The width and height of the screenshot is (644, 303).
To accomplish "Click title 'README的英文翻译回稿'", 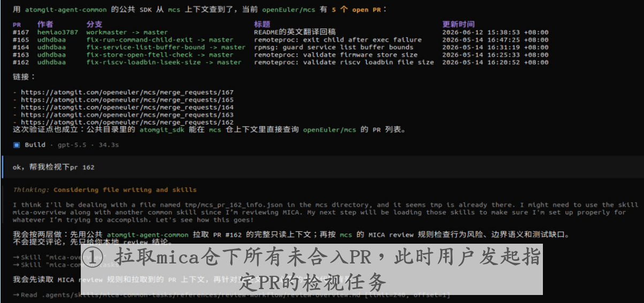I will tap(295, 32).
